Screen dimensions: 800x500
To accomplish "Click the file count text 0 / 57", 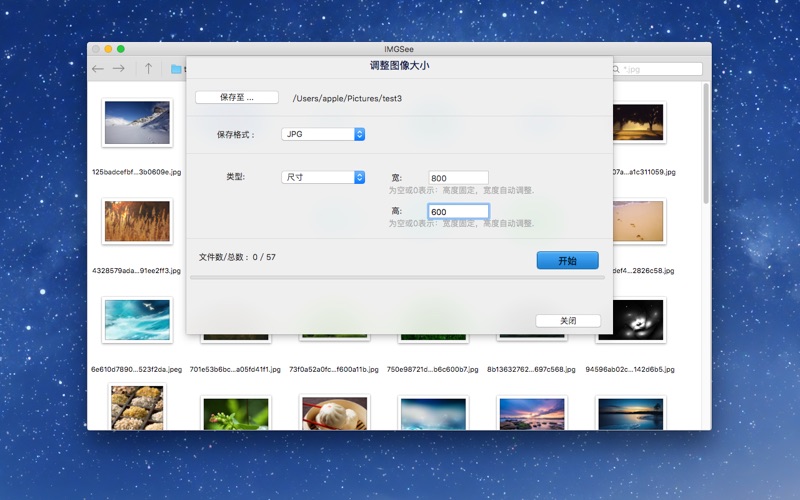I will coord(264,257).
